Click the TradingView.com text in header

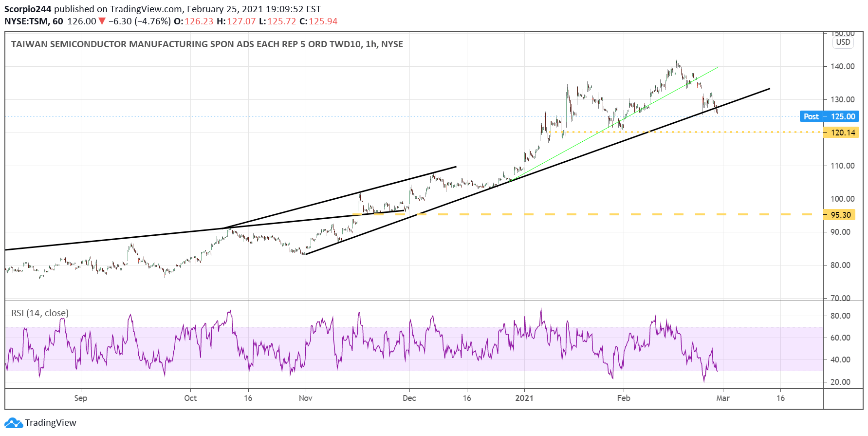pos(146,9)
